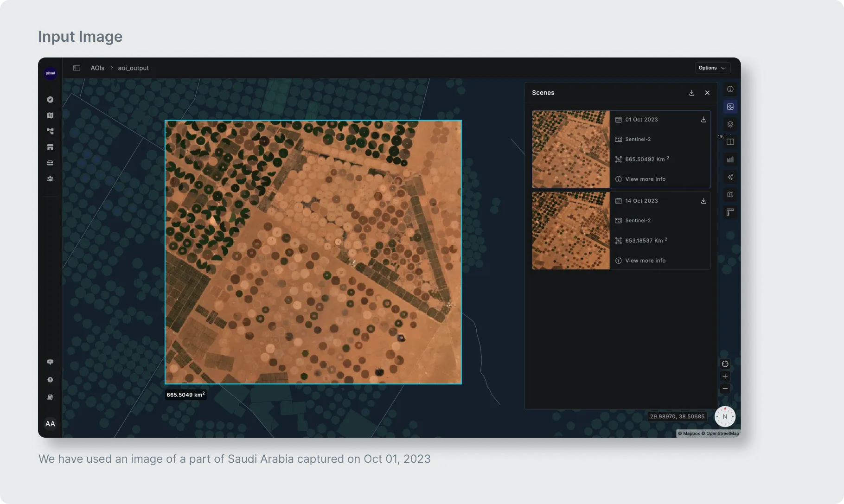Click Sentinel-2 label under 14 Oct 2023

pos(638,221)
